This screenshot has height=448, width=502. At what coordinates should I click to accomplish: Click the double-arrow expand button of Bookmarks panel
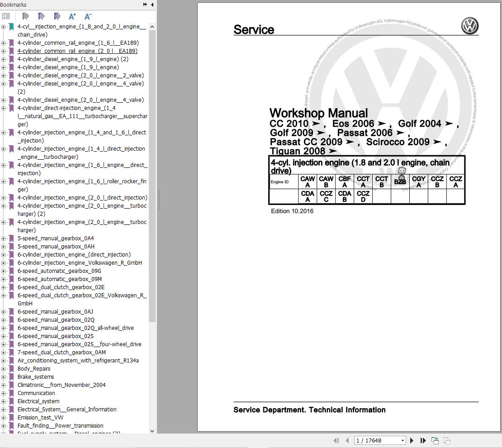[x=145, y=5]
